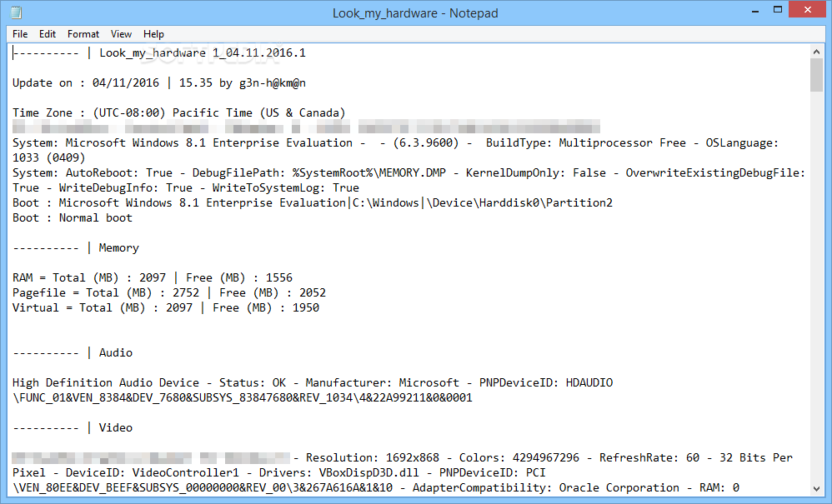832x504 pixels.
Task: Click 'AdapterCompatibility: Oracle Corporation' text
Action: (x=546, y=487)
